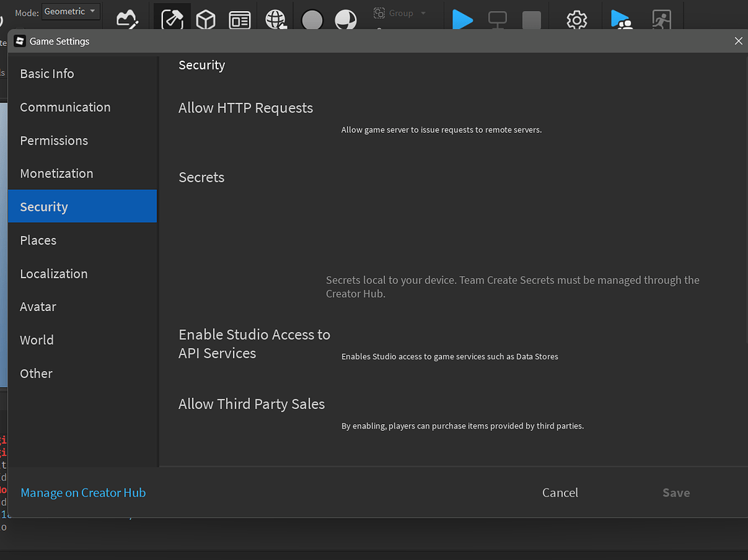Open the grey sphere Material icon
This screenshot has width=748, height=560.
(312, 20)
